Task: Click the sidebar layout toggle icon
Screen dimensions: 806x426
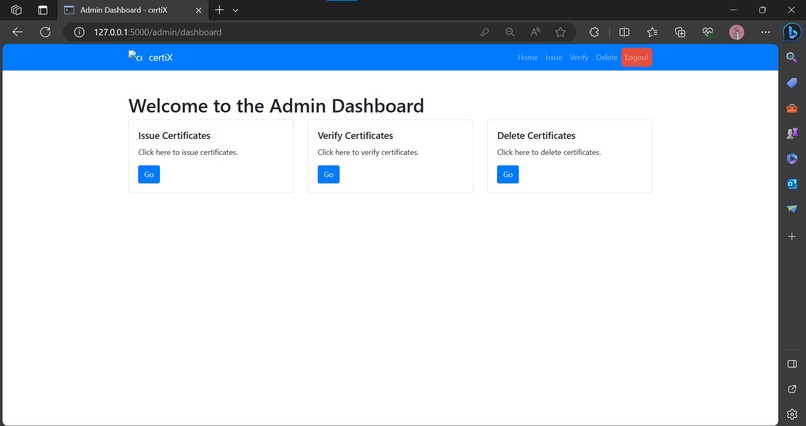Action: click(x=792, y=364)
